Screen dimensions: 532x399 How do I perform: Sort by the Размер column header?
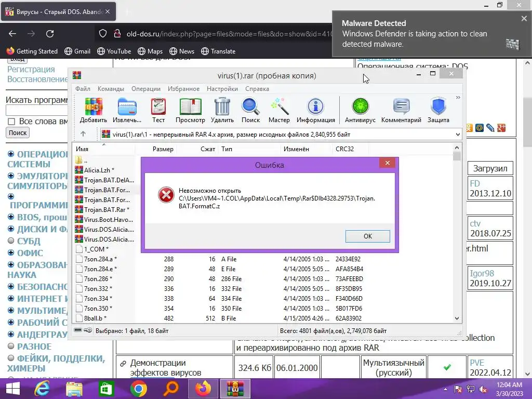tap(155, 149)
